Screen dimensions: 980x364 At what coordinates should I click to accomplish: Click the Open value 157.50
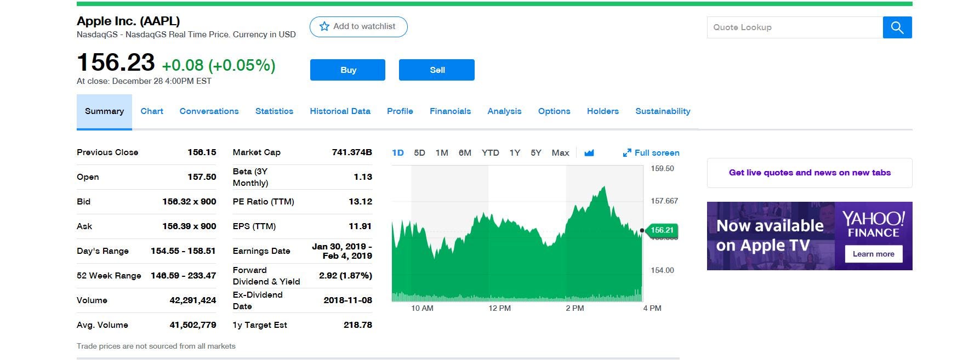pos(202,177)
